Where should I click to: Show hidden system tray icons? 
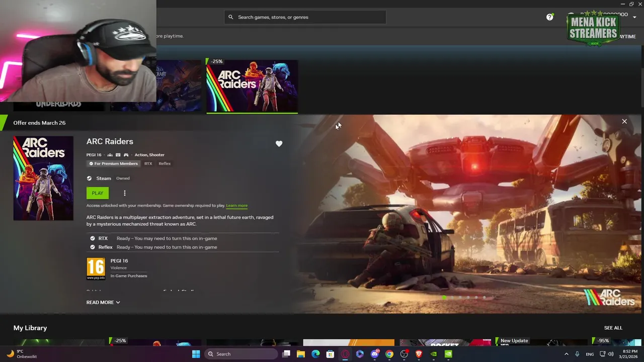566,354
